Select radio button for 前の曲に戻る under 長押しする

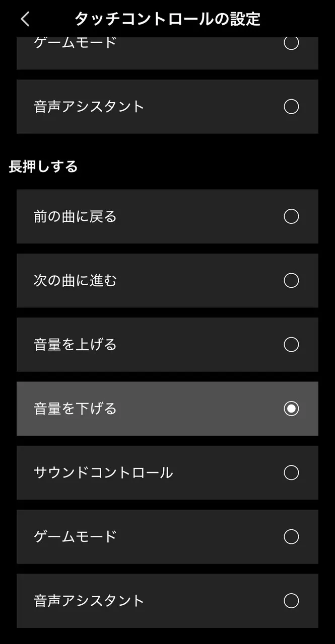[x=291, y=216]
